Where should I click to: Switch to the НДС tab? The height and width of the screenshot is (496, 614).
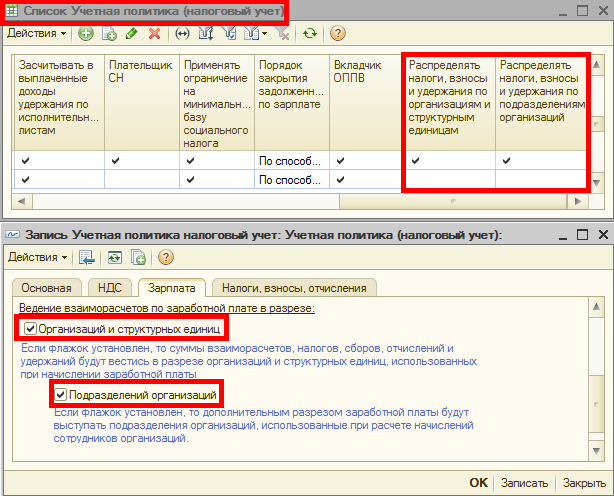point(109,288)
